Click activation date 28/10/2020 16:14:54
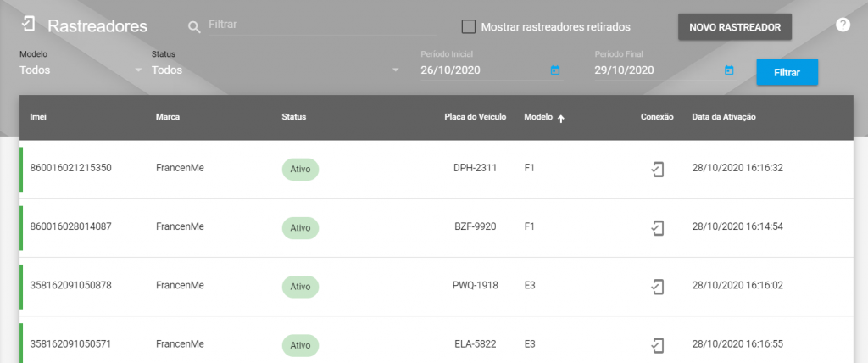 (x=737, y=226)
